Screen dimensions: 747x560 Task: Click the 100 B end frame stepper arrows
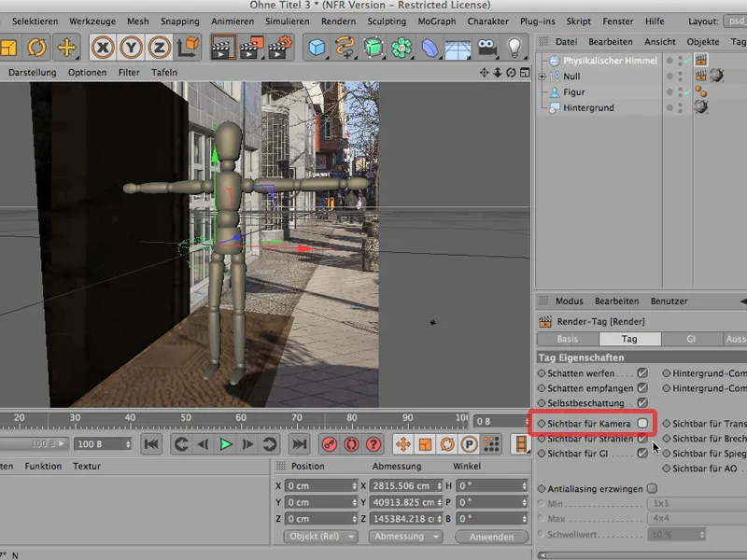tap(128, 444)
